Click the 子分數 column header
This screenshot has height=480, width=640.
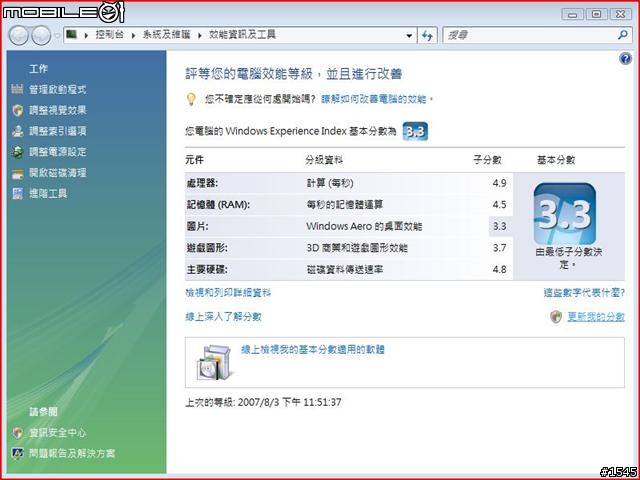tap(487, 160)
